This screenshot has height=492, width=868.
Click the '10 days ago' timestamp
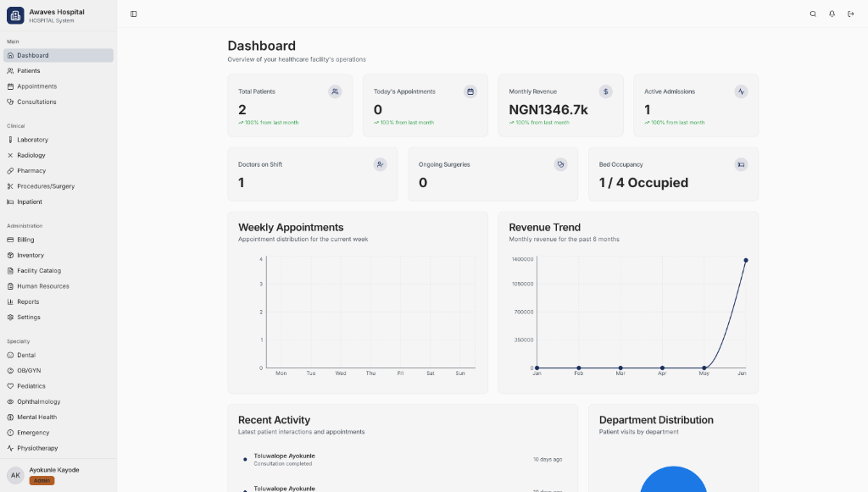tap(548, 459)
